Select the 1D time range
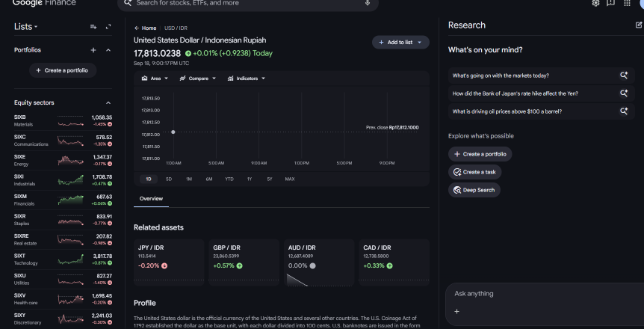This screenshot has height=329, width=644. click(x=149, y=179)
